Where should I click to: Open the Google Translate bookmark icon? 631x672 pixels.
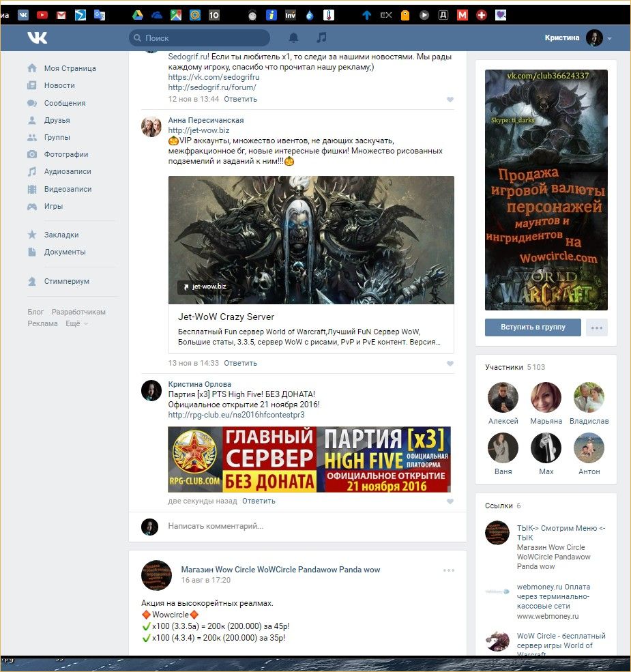pyautogui.click(x=100, y=15)
